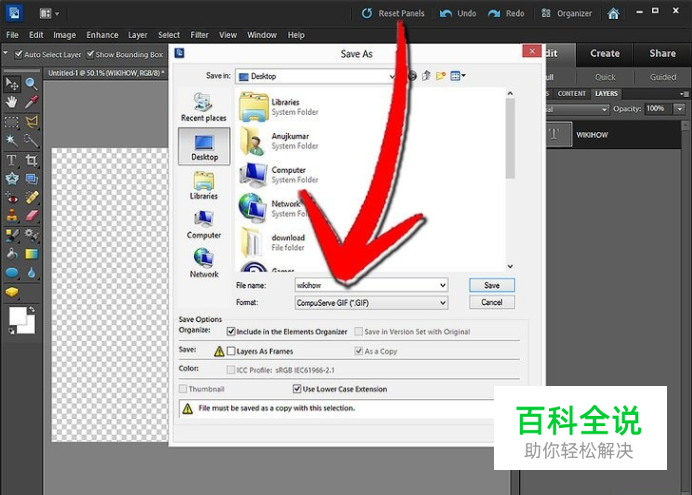
Task: Open the arrange documents dropdown in top bar
Action: coord(49,14)
